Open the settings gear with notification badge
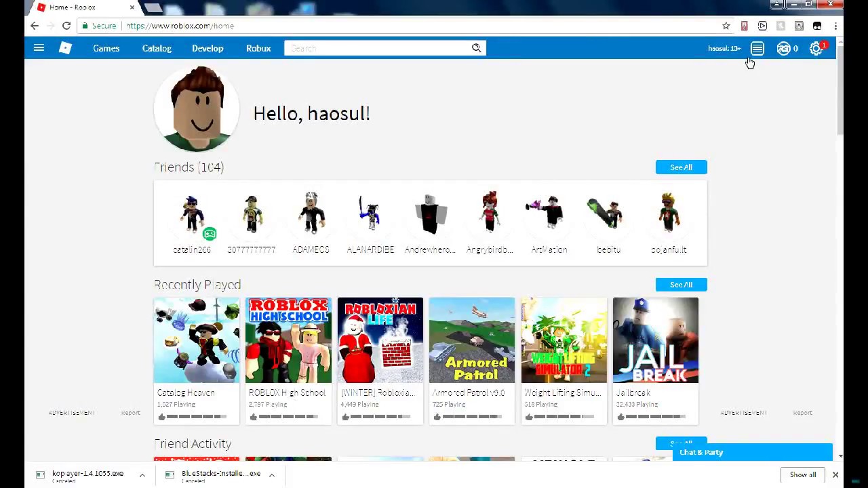This screenshot has width=868, height=488. 816,48
